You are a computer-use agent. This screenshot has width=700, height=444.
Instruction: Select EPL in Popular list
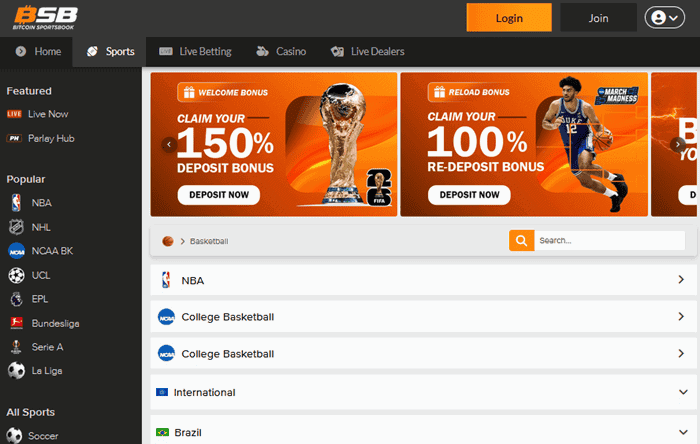tap(40, 299)
